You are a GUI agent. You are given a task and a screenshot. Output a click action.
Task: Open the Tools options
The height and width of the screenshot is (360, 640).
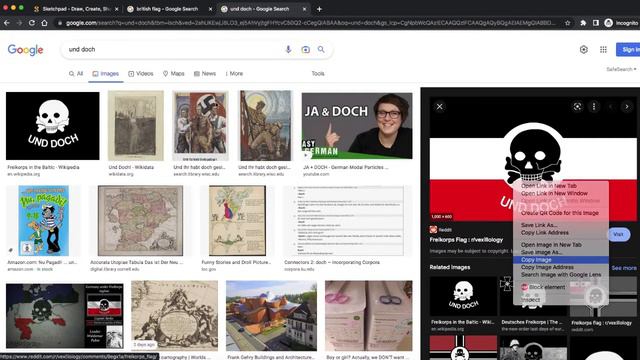point(318,73)
